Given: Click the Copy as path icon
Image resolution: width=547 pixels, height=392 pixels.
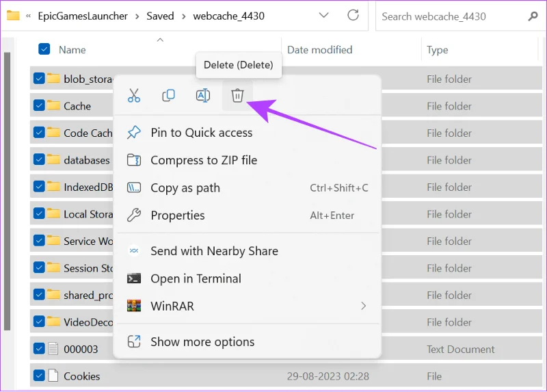Looking at the screenshot, I should pos(134,188).
